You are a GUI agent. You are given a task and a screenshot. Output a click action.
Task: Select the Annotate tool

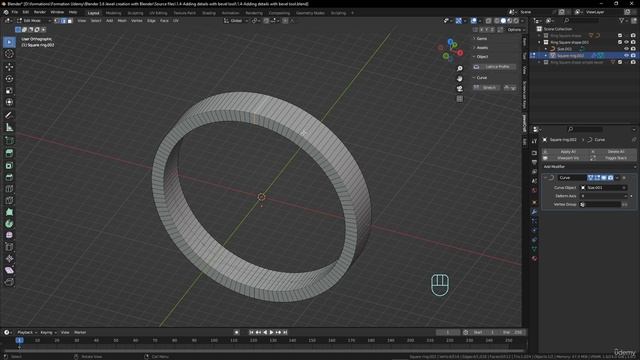[9, 116]
